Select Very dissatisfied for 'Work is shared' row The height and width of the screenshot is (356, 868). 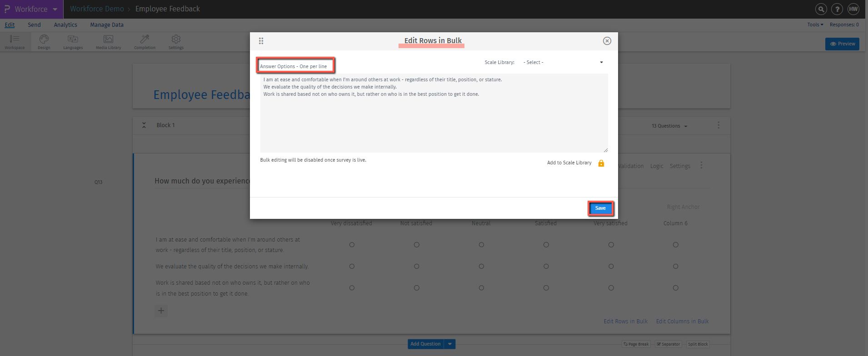352,288
